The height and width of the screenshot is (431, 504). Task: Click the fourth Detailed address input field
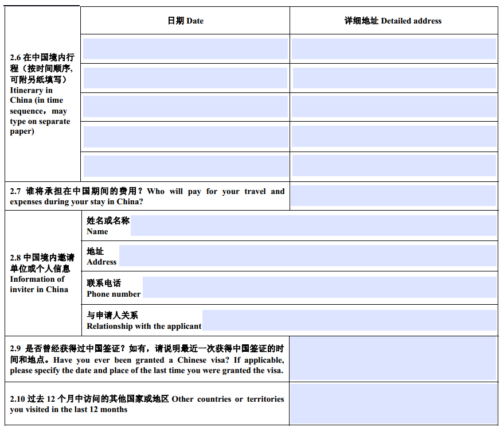394,137
